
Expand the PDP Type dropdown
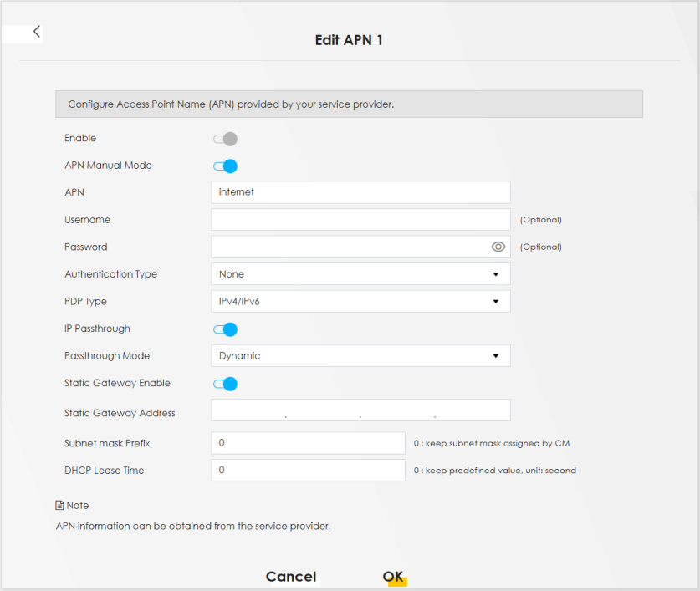pyautogui.click(x=360, y=302)
